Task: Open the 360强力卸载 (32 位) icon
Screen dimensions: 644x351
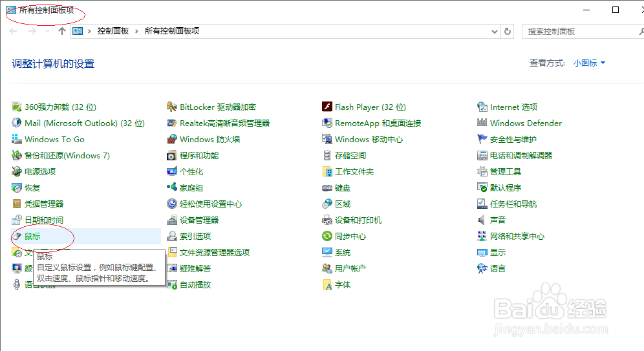Action: click(x=16, y=107)
